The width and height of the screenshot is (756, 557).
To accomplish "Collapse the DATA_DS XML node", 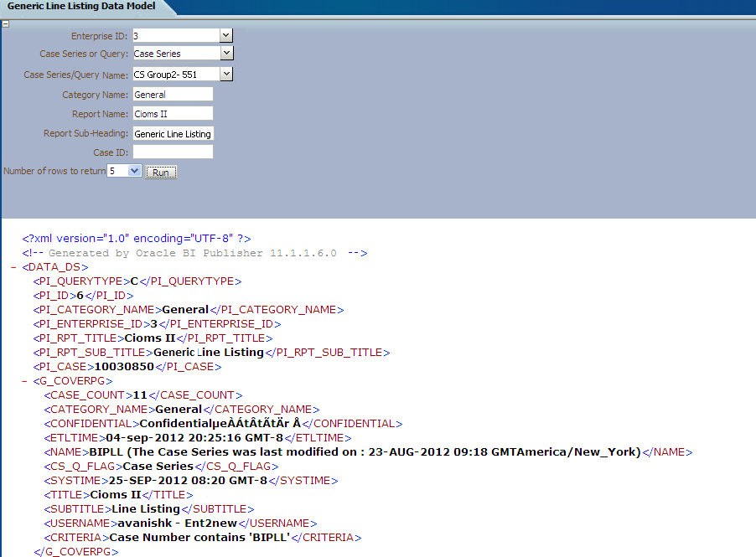I will coord(11,266).
